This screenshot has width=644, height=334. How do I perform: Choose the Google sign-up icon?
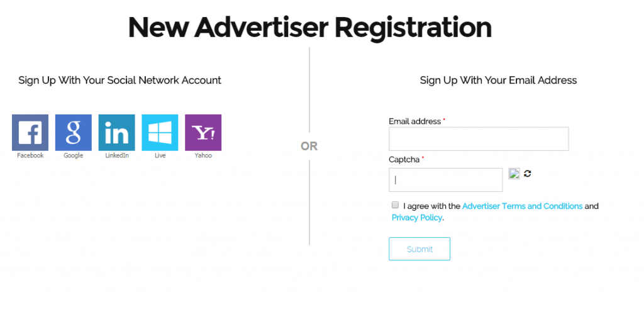(x=74, y=133)
